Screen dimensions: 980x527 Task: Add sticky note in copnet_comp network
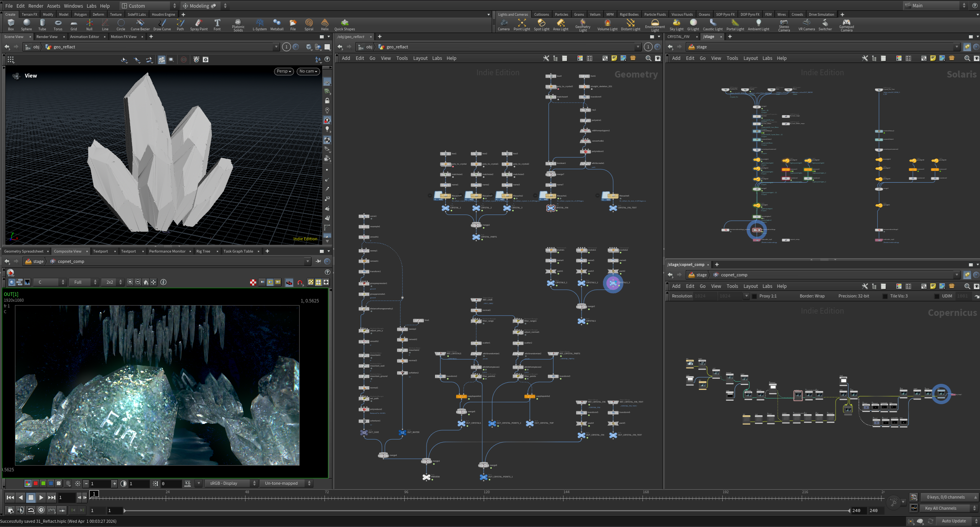pos(933,286)
